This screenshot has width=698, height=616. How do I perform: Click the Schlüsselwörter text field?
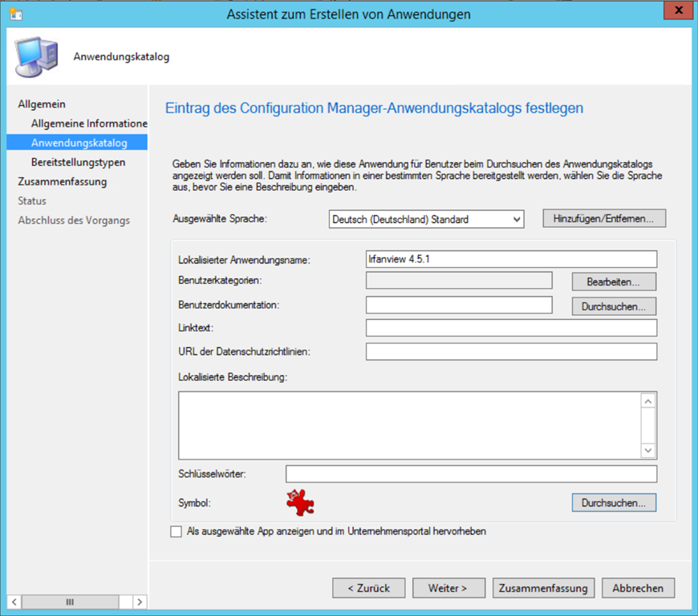(x=471, y=474)
